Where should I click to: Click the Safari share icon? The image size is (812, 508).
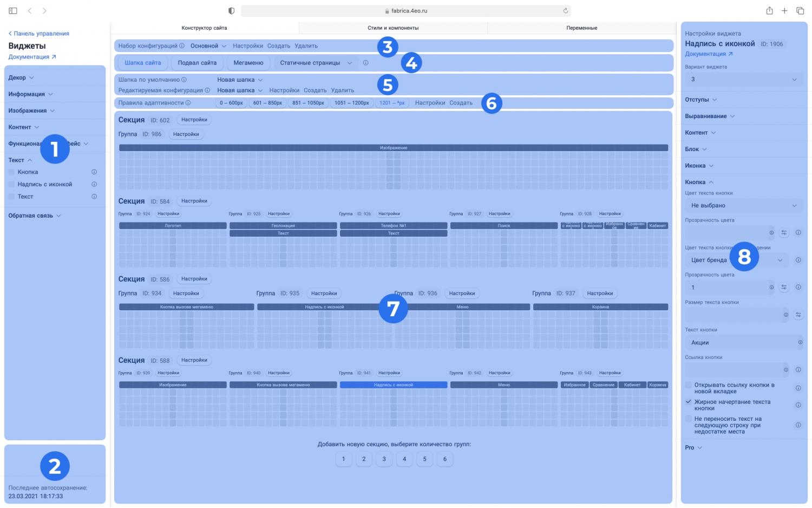(x=769, y=11)
